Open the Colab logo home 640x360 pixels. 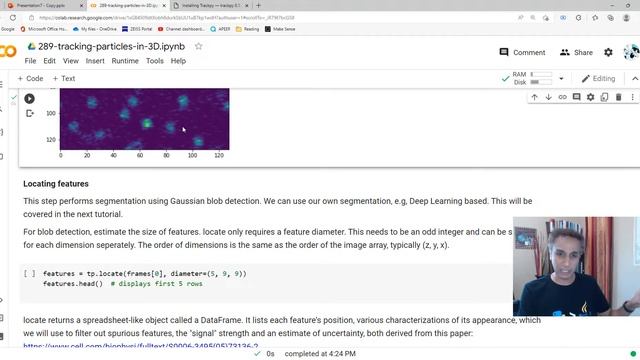8,51
